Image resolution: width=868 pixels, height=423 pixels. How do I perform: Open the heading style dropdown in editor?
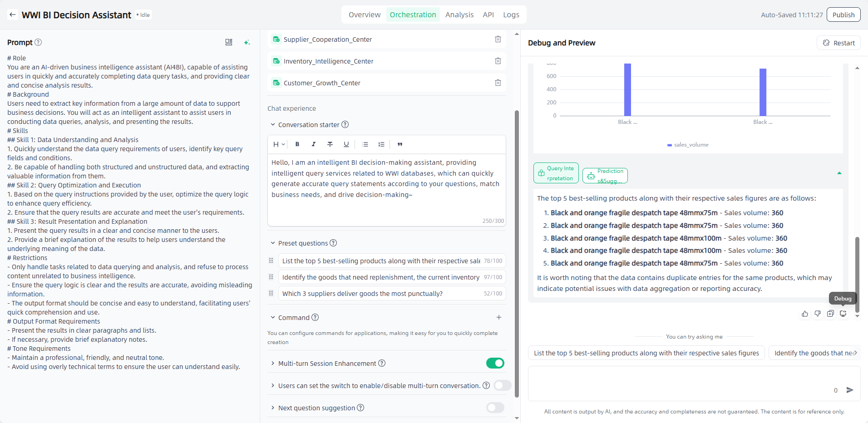click(x=279, y=144)
